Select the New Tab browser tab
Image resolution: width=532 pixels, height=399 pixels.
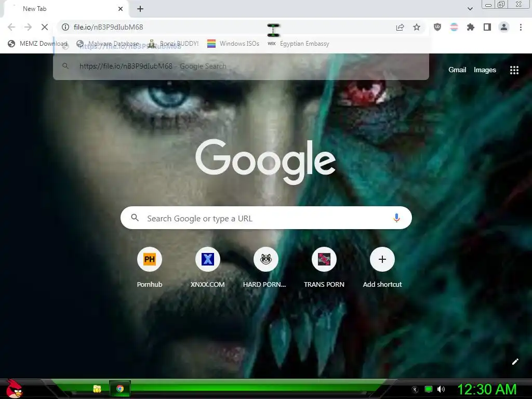point(66,9)
